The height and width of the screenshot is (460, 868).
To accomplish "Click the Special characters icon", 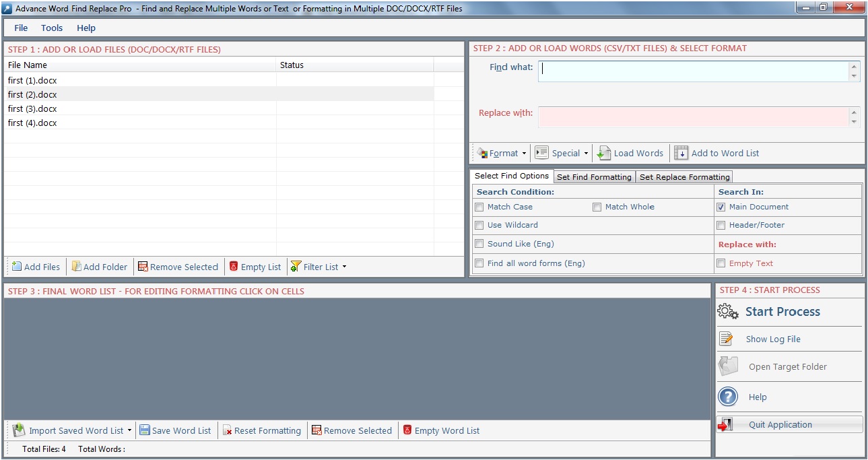I will click(541, 153).
